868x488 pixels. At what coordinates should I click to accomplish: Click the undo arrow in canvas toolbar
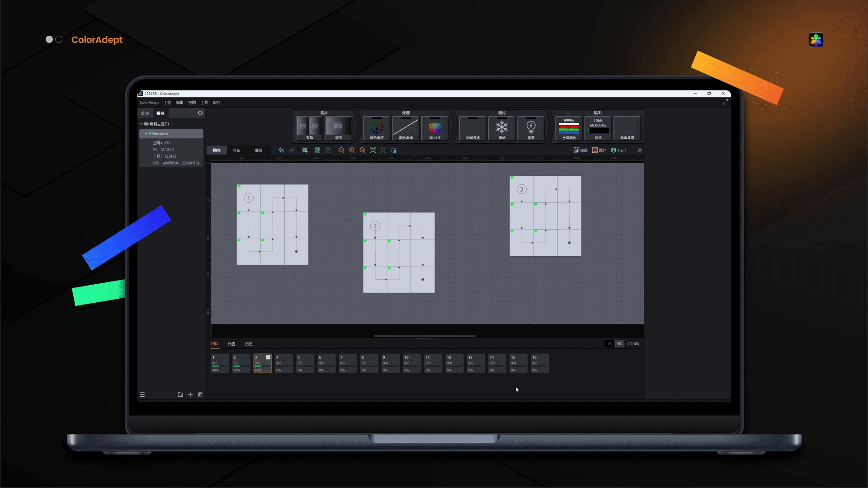coord(281,150)
